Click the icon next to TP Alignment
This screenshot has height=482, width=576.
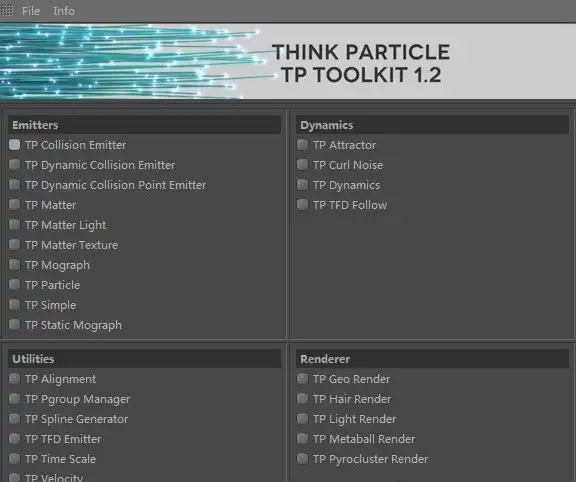click(x=14, y=378)
